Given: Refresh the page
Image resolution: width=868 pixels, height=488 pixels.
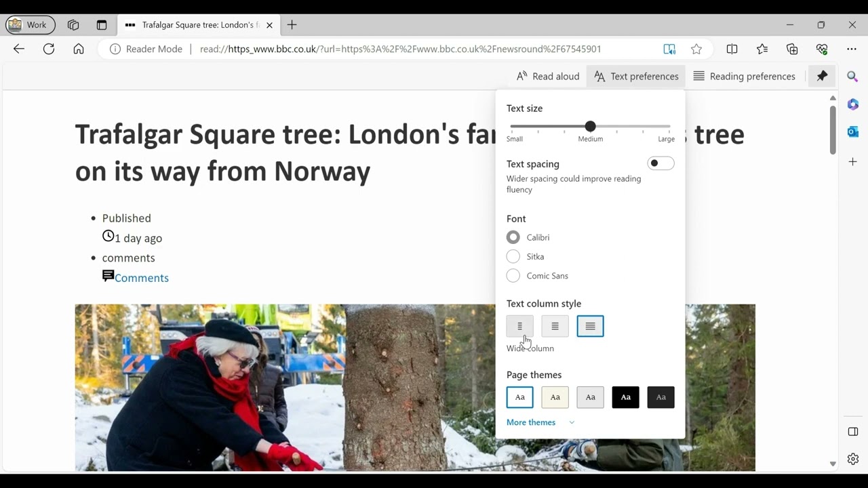Looking at the screenshot, I should coord(49,49).
